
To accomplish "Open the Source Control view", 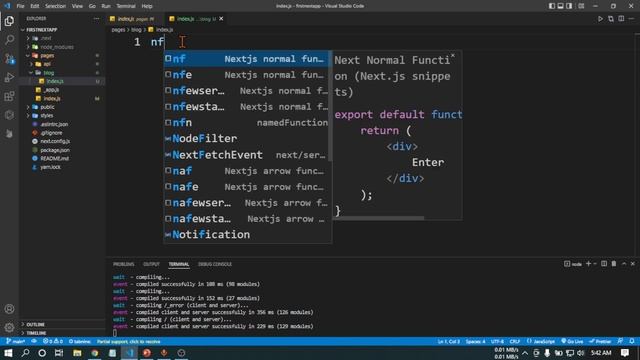I will 9,59.
